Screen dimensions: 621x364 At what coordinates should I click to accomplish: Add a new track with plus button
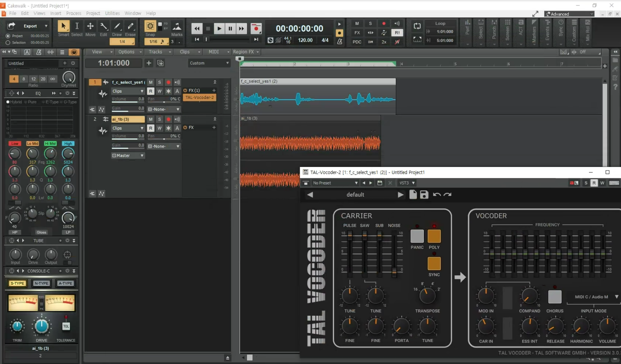(149, 63)
